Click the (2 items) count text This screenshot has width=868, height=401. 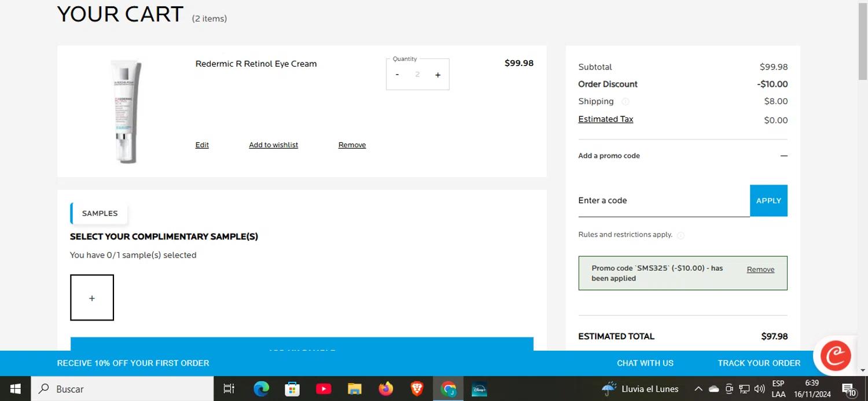[209, 19]
